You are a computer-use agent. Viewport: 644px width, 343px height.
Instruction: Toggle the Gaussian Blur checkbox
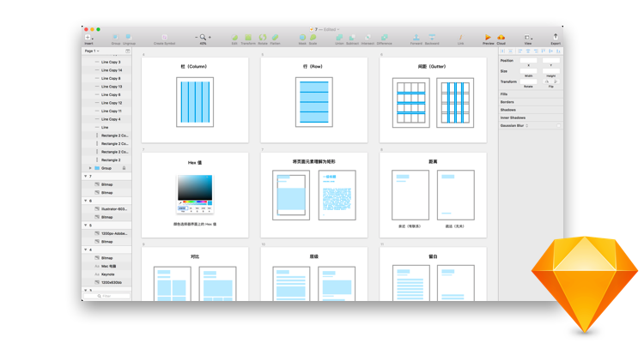click(557, 125)
